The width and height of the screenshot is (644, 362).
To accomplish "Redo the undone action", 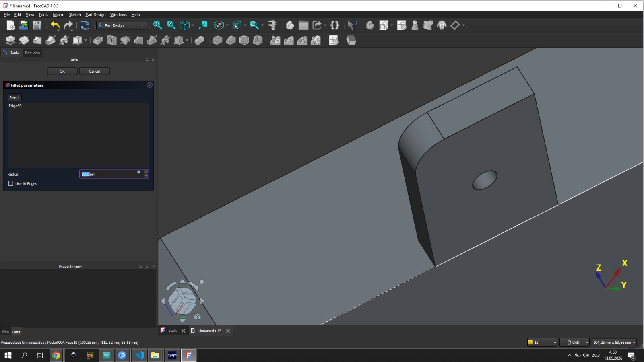I will [68, 25].
